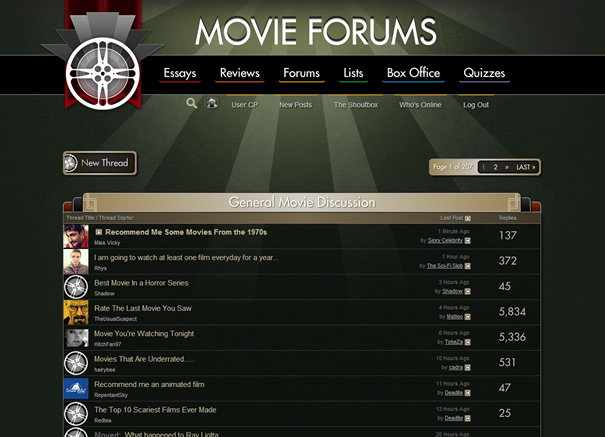
Task: Go to last post icon in animated film row
Action: click(x=468, y=393)
